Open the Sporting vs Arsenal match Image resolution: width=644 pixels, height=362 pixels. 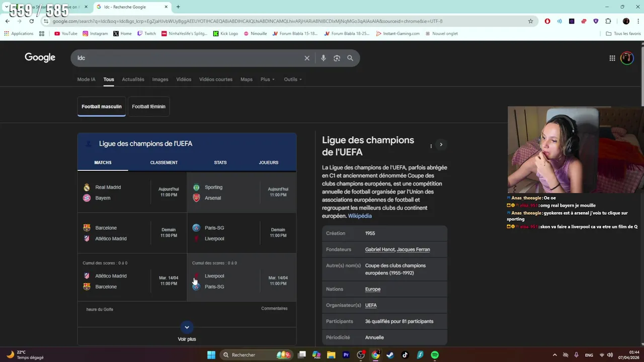click(x=242, y=193)
